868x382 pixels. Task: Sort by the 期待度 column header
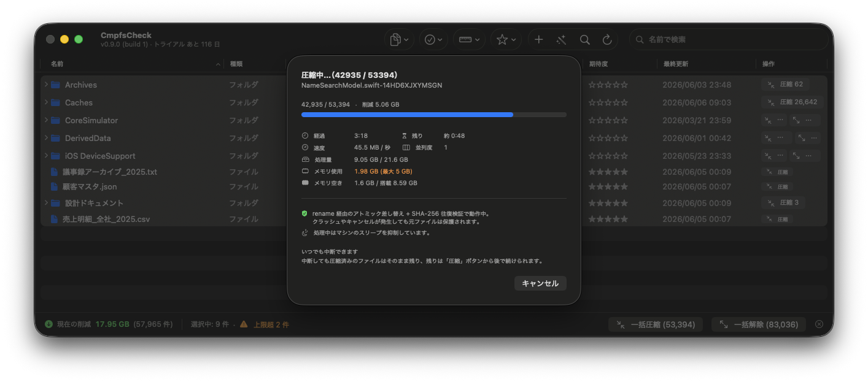point(599,64)
